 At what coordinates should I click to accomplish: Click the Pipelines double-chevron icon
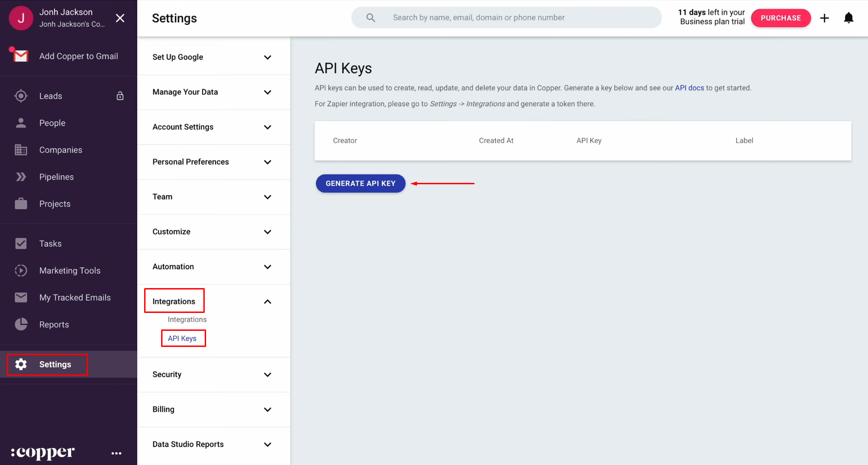pyautogui.click(x=21, y=177)
